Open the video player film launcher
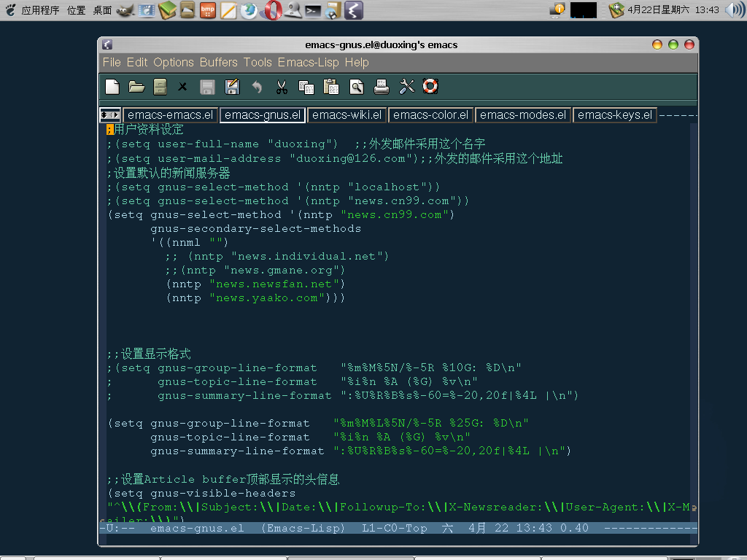 [x=146, y=10]
